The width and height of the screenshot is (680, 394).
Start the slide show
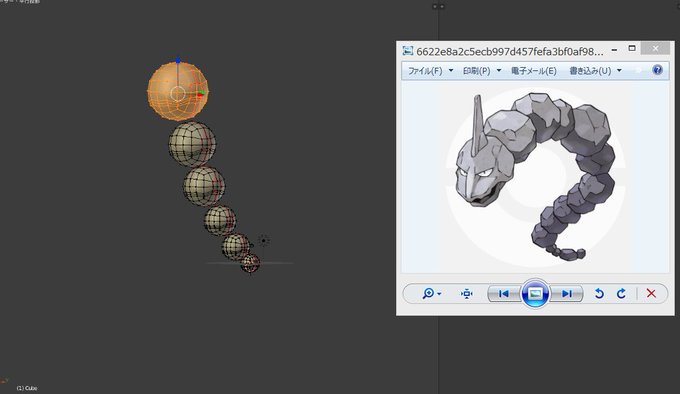pyautogui.click(x=535, y=293)
